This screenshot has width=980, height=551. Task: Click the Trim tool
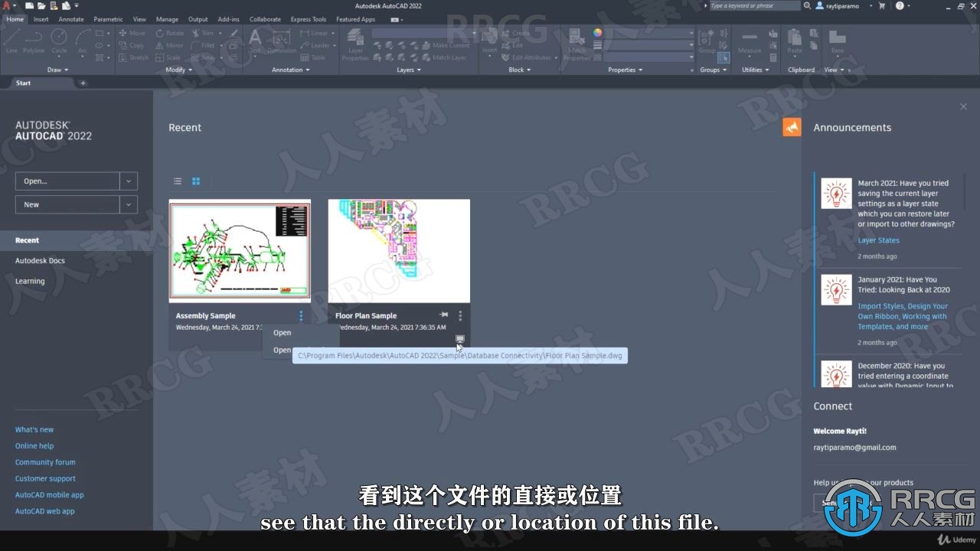tap(203, 33)
